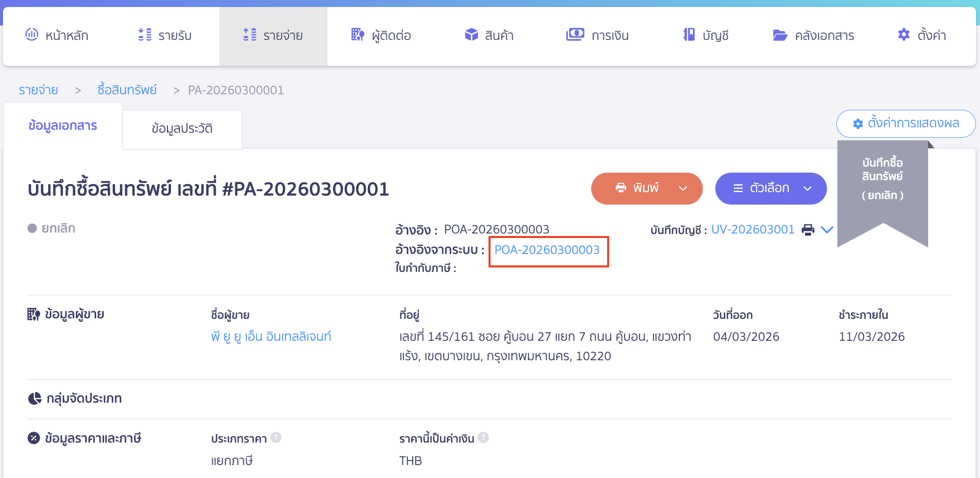This screenshot has width=980, height=478.
Task: Click the ตั้งค่า gear icon
Action: [x=903, y=35]
